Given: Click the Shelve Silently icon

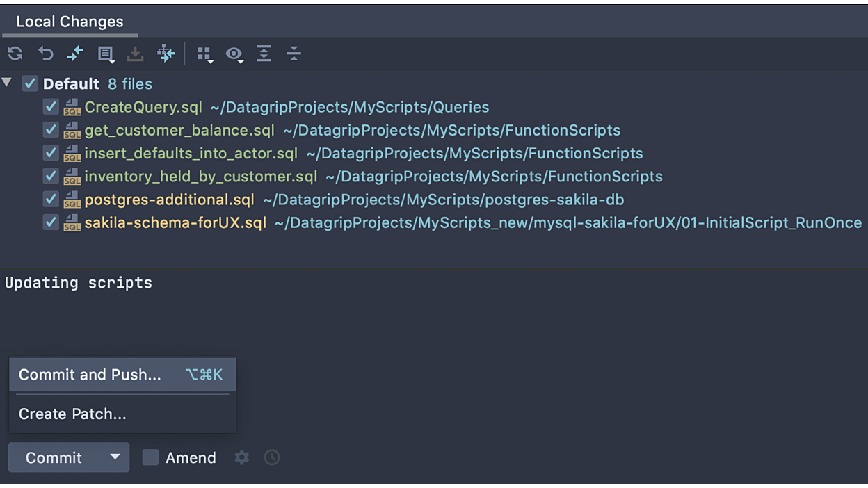Looking at the screenshot, I should coord(136,54).
